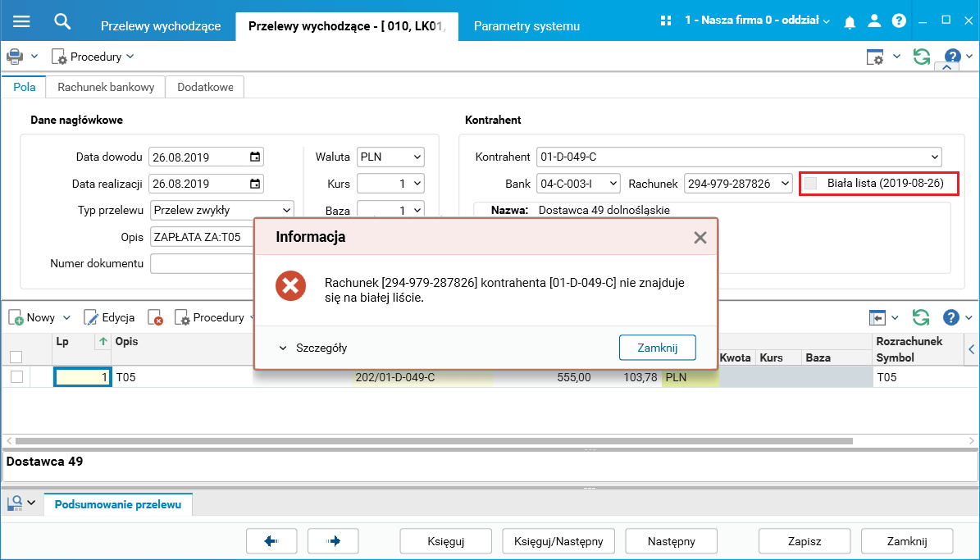Click the horizontal scrollbar under the table
This screenshot has height=560, width=980.
(x=435, y=440)
